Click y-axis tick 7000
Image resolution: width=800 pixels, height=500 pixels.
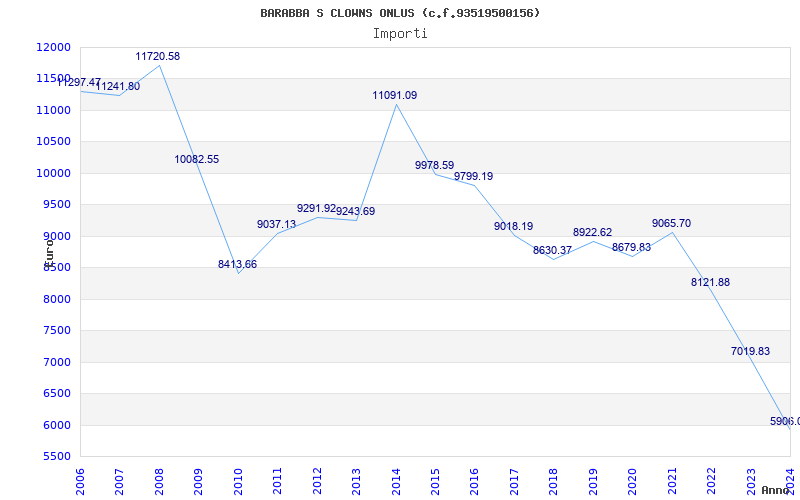(57, 362)
